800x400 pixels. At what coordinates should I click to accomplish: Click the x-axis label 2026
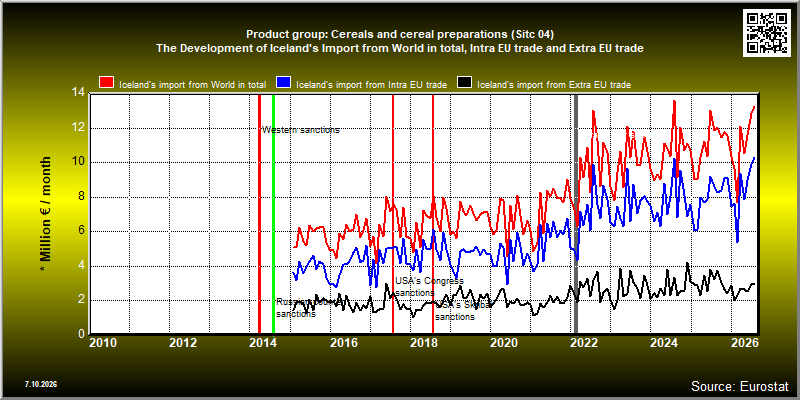743,342
